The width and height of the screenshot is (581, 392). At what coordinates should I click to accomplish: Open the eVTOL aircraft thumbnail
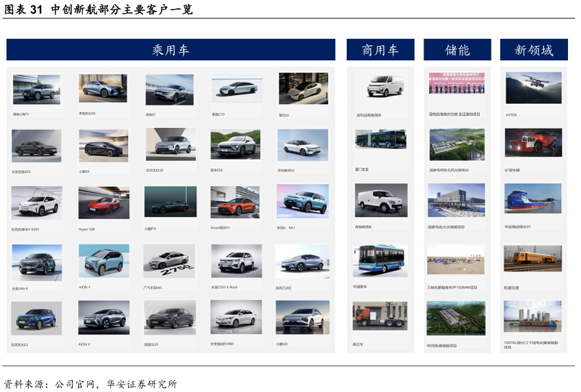[534, 88]
